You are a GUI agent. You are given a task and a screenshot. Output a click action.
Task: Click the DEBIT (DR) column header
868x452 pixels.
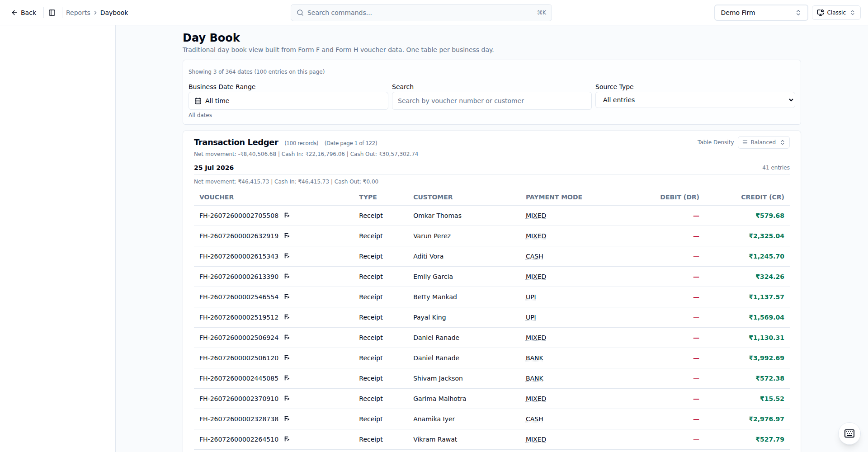pos(679,197)
